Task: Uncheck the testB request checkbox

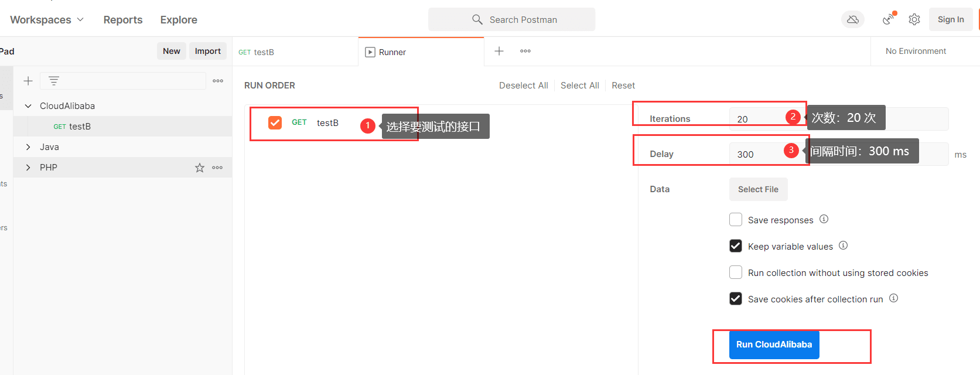Action: pos(275,122)
